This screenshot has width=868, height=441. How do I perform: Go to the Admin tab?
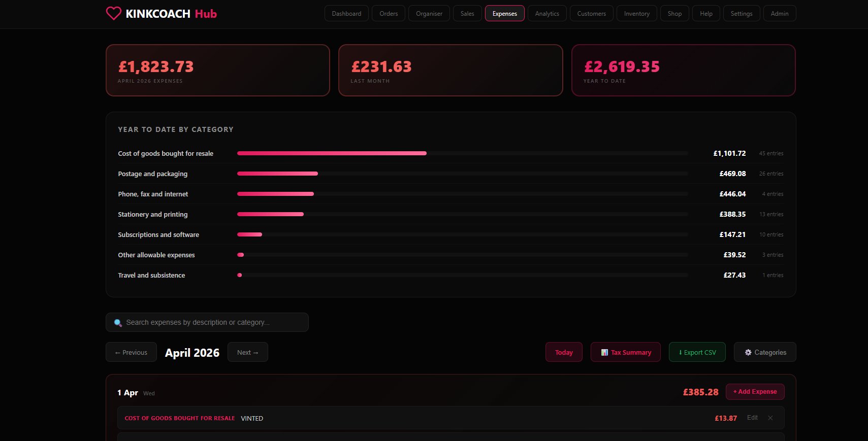pos(780,14)
